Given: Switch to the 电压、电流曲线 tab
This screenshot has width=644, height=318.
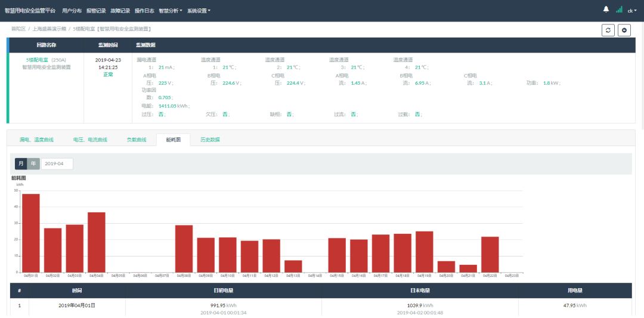Looking at the screenshot, I should tap(90, 140).
